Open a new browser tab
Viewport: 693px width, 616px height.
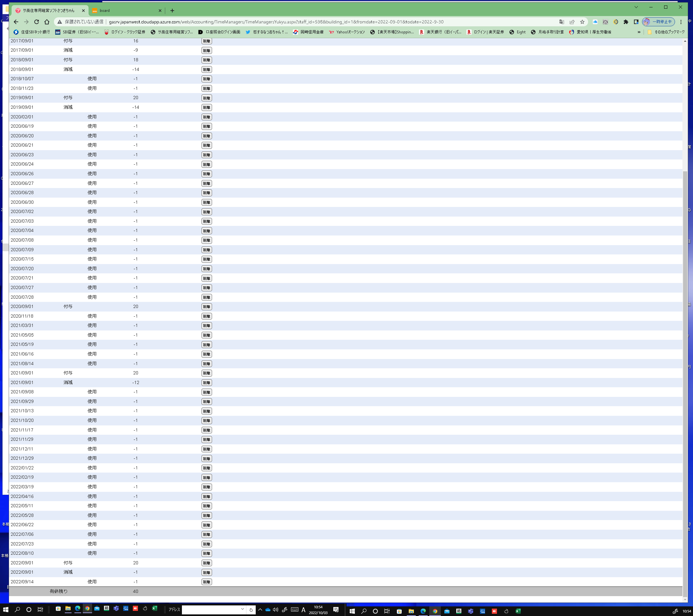[x=172, y=11]
